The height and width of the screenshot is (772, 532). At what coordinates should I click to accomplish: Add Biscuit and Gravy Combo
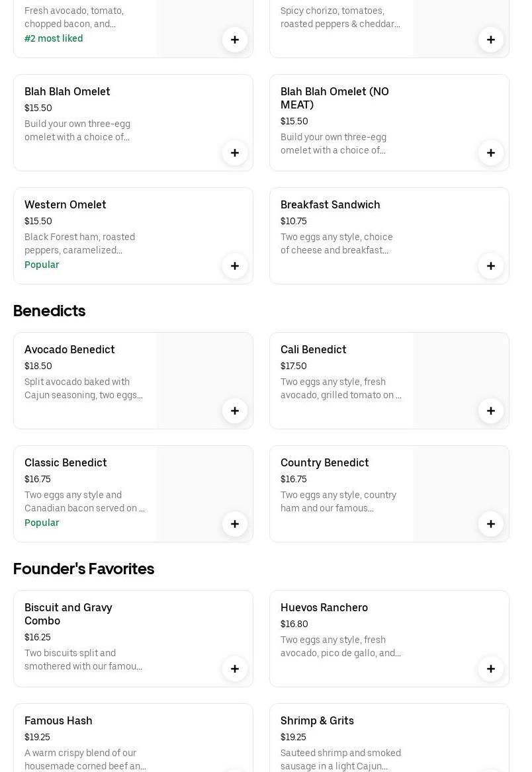coord(235,669)
